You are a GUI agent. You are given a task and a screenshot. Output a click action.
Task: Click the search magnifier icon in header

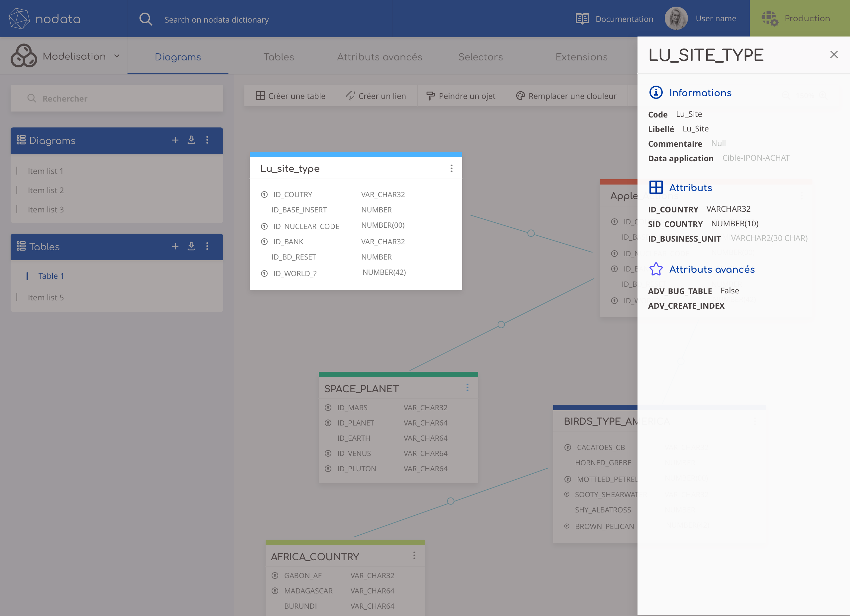(x=145, y=19)
